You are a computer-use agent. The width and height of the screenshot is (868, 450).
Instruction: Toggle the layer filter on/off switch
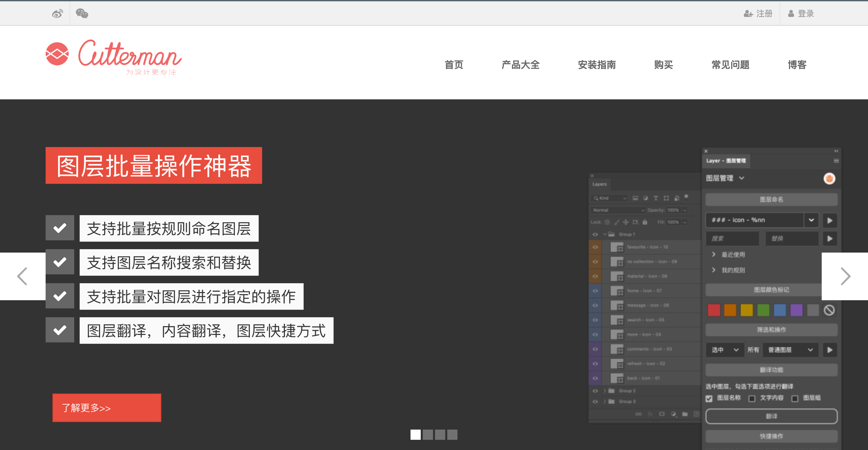686,197
